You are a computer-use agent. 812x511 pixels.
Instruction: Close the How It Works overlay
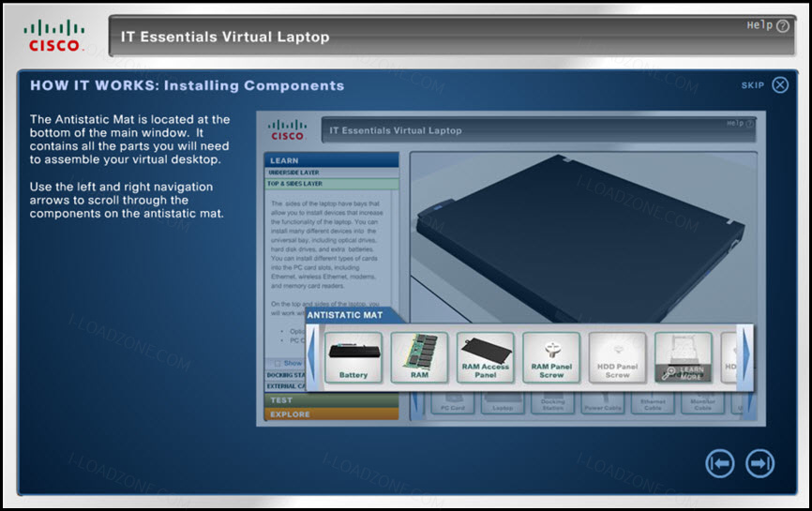(780, 84)
